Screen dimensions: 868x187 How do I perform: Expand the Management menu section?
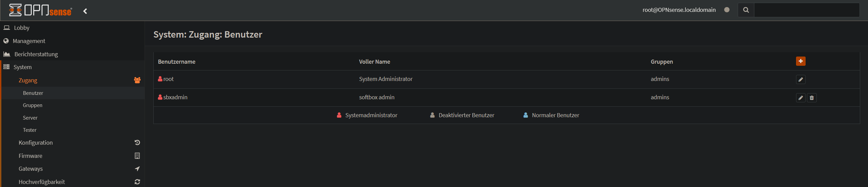point(29,41)
